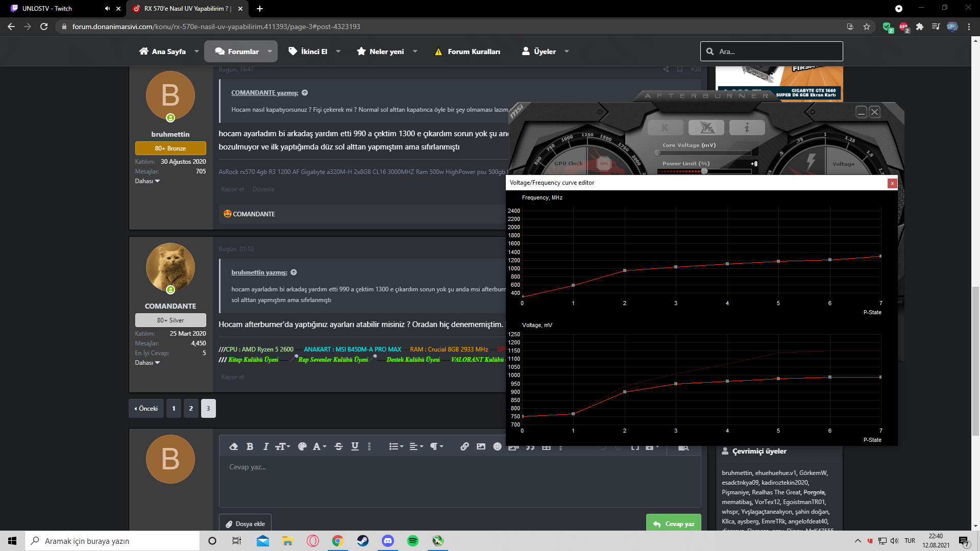Click Afterburner information 'i' button

pos(747,128)
